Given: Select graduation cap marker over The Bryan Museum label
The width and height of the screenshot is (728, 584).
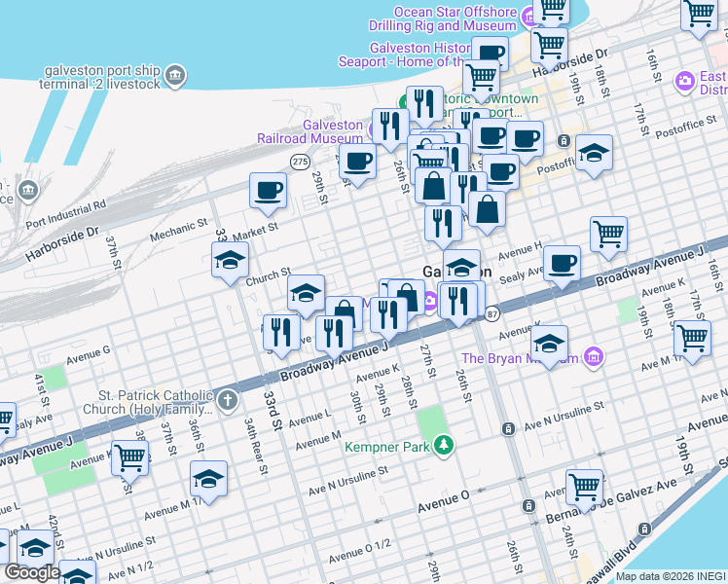Looking at the screenshot, I should click(549, 347).
